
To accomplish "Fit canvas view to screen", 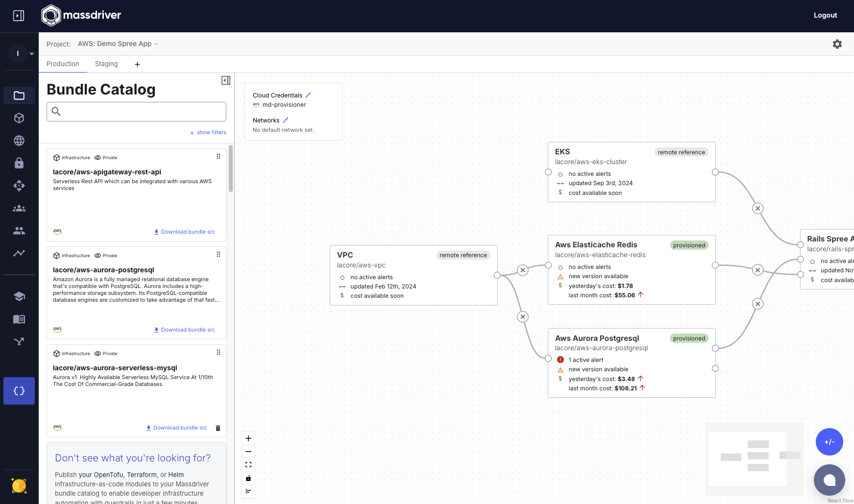I will pos(248,465).
